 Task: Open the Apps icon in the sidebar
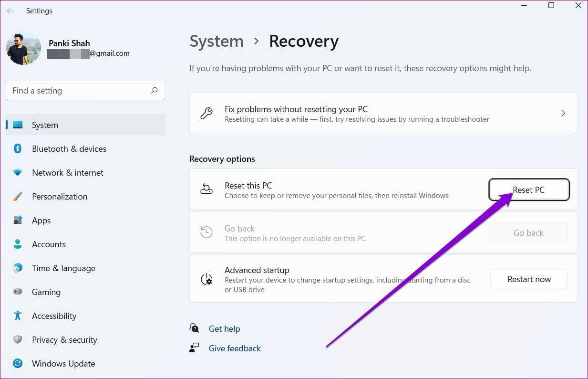18,221
